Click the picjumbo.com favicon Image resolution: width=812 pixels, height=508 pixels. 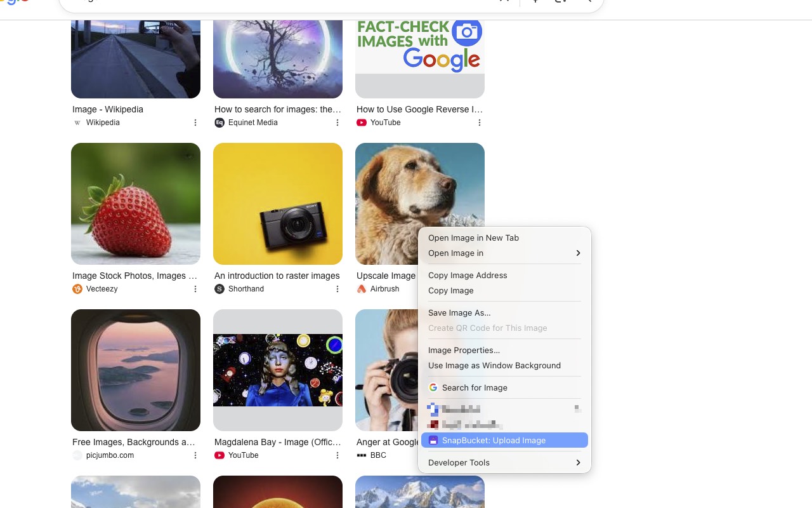[77, 455]
